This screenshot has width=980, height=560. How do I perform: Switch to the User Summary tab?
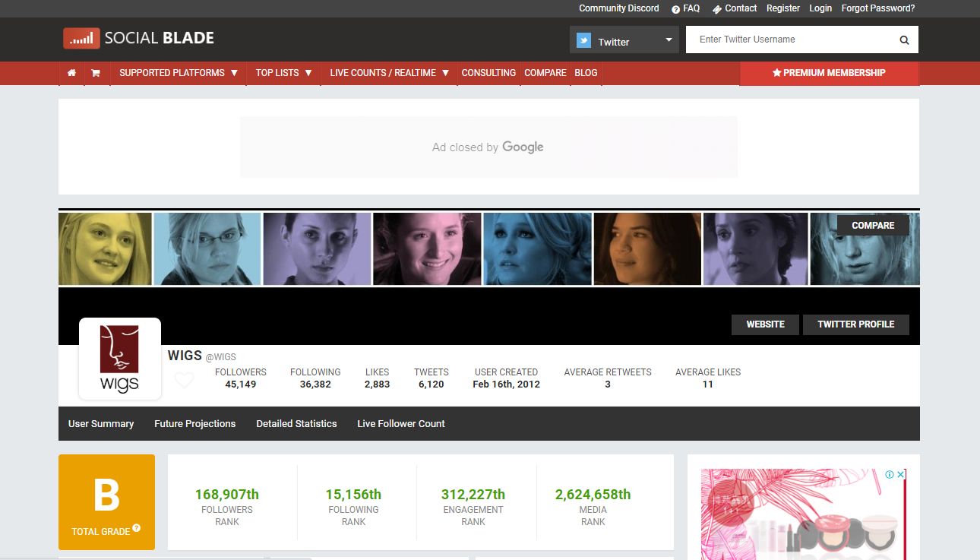tap(101, 424)
